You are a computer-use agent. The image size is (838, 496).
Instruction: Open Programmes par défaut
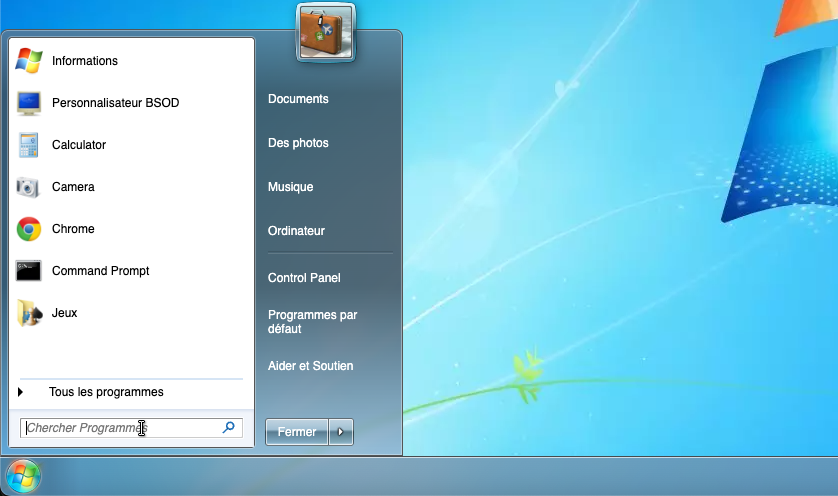313,322
